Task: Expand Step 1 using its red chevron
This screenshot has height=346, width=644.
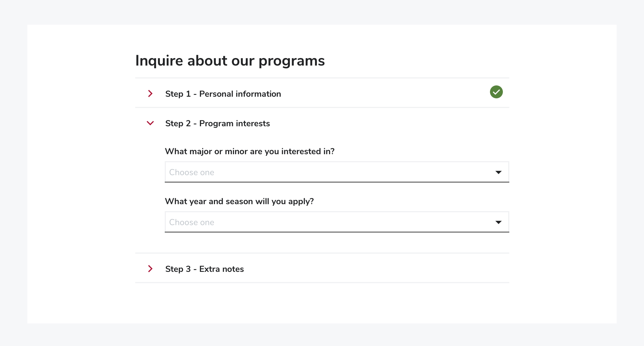Action: point(150,93)
